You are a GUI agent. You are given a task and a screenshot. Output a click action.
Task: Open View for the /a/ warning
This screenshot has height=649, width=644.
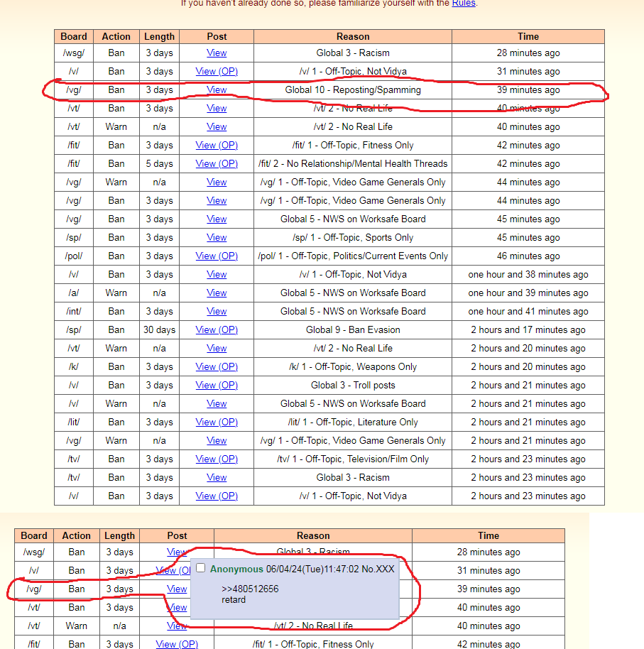217,293
